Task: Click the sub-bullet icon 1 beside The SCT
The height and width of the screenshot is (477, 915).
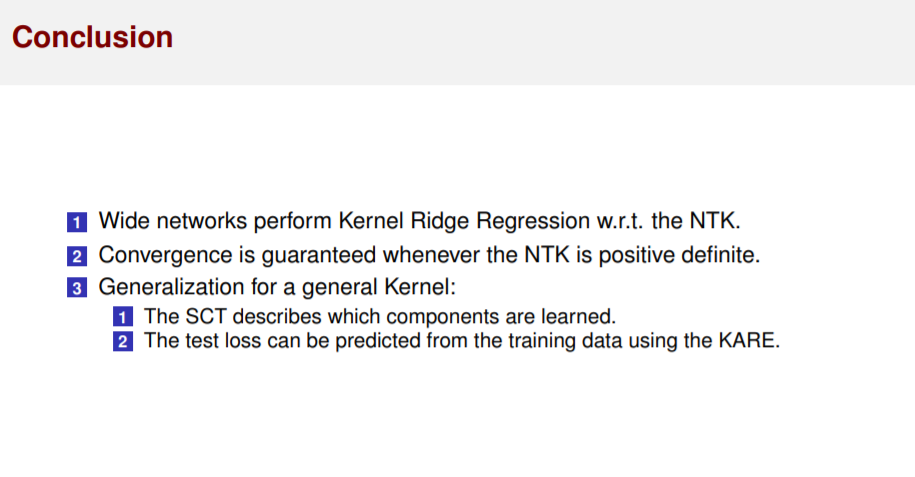Action: pos(121,318)
